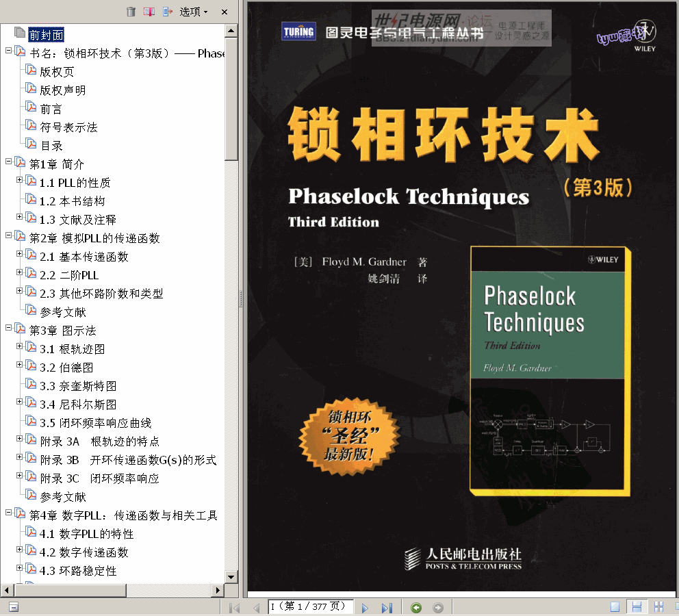Screen dimensions: 679x616
Task: Delete the selected bookmark with the trash icon
Action: (131, 12)
